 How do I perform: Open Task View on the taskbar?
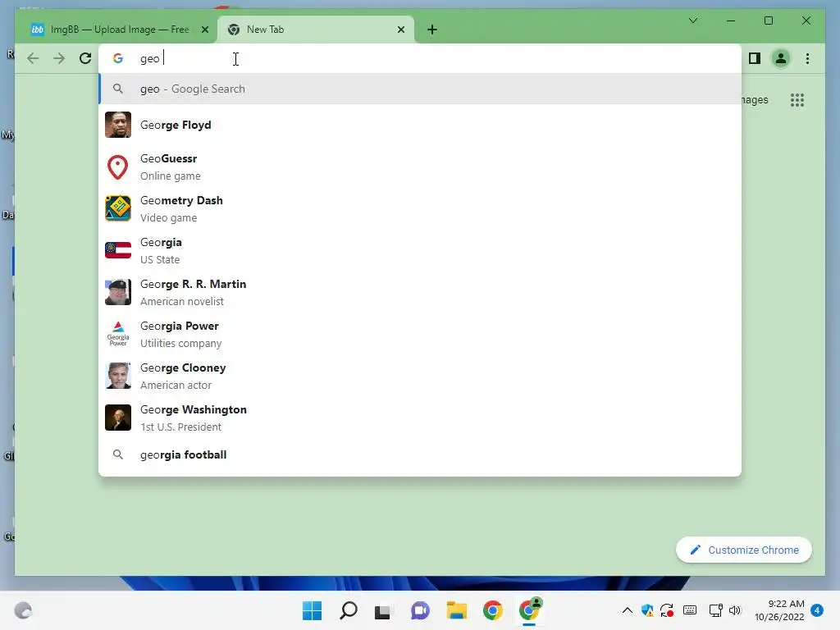[382, 611]
